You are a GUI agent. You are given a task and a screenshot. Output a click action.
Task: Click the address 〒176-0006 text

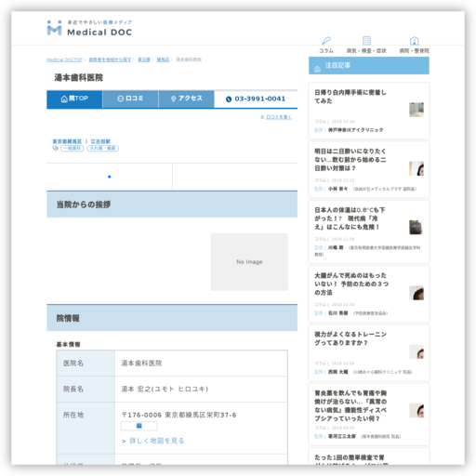click(178, 415)
